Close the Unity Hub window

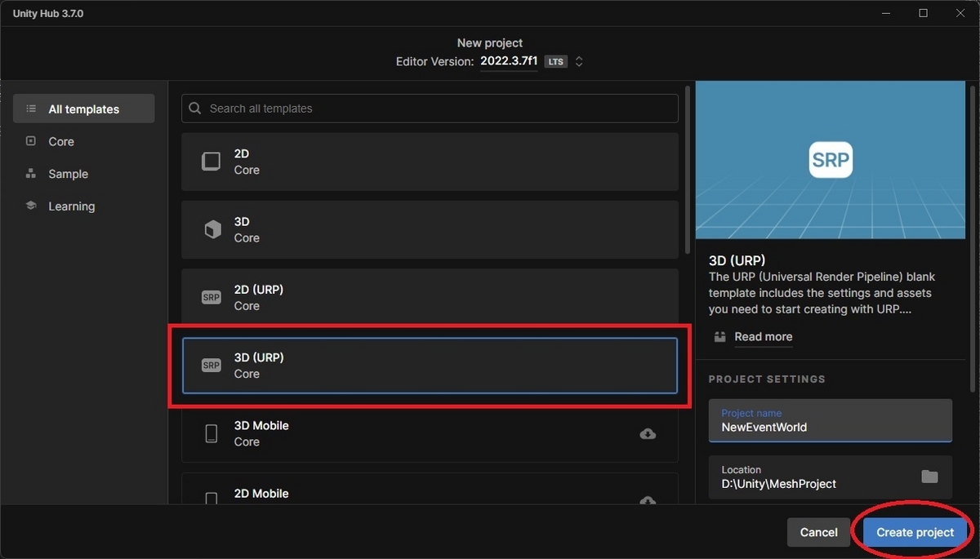(x=961, y=13)
